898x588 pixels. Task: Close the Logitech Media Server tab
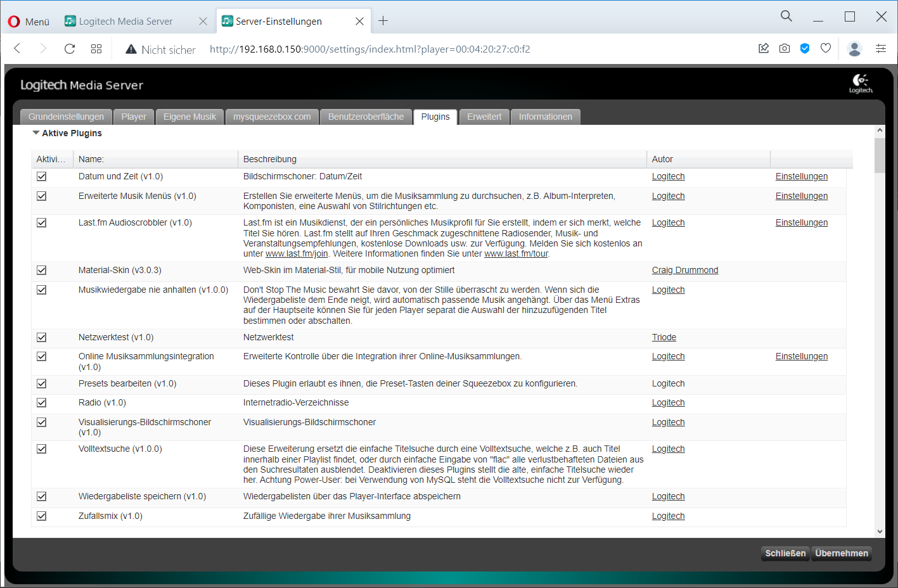203,22
